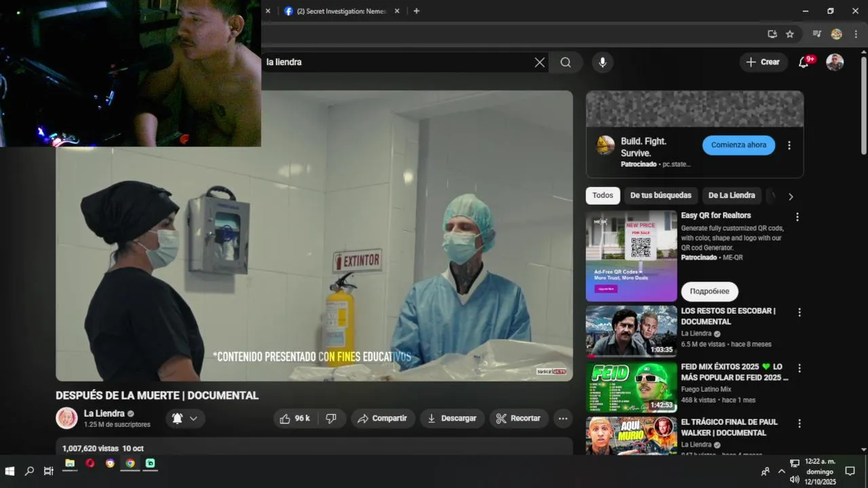
Task: Click the Crear button
Action: pyautogui.click(x=764, y=62)
